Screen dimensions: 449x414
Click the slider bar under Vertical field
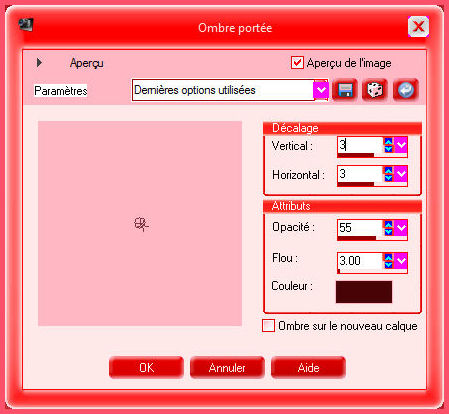click(x=372, y=155)
